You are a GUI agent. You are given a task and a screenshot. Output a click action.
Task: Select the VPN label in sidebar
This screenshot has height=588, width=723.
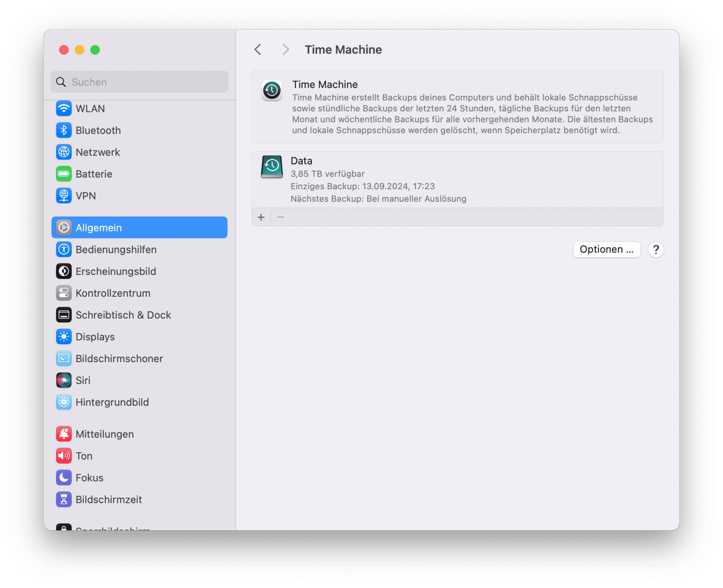click(86, 196)
